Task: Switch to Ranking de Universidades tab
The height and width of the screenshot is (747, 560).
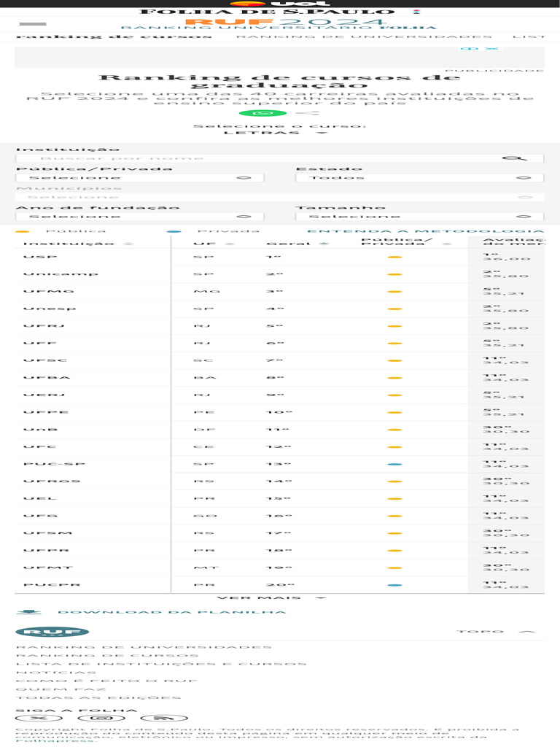Action: (x=364, y=36)
